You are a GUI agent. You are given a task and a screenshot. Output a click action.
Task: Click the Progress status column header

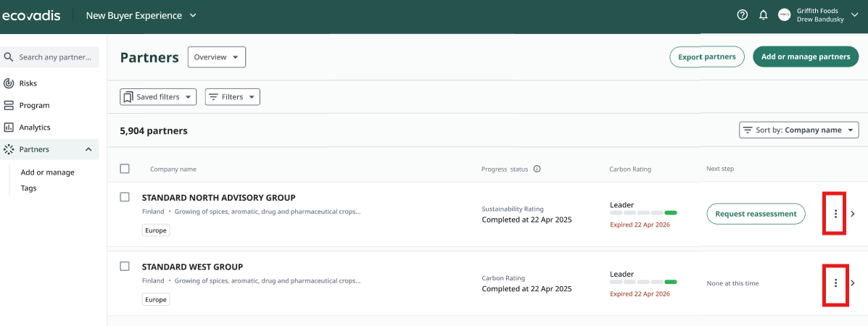click(x=505, y=169)
